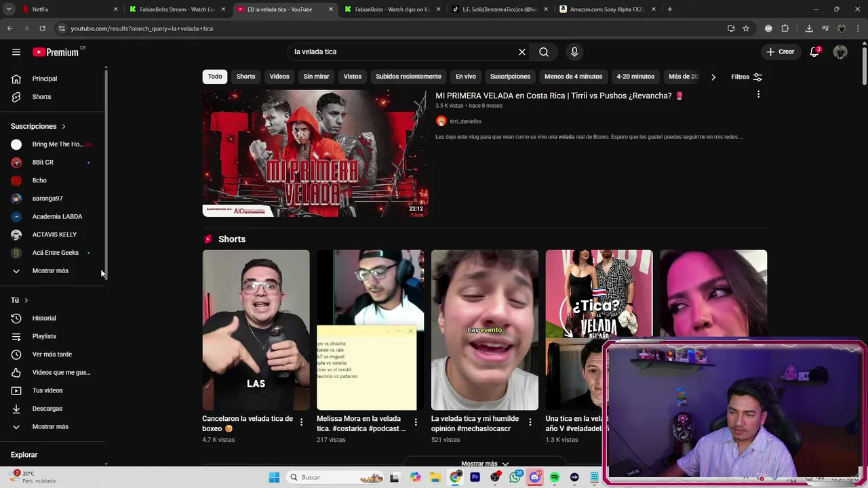Select the Shorts filter chip

(x=245, y=77)
